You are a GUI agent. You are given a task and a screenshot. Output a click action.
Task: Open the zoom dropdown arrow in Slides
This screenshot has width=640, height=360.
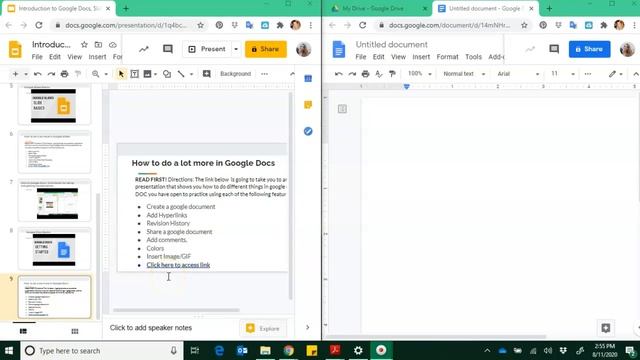[106, 74]
